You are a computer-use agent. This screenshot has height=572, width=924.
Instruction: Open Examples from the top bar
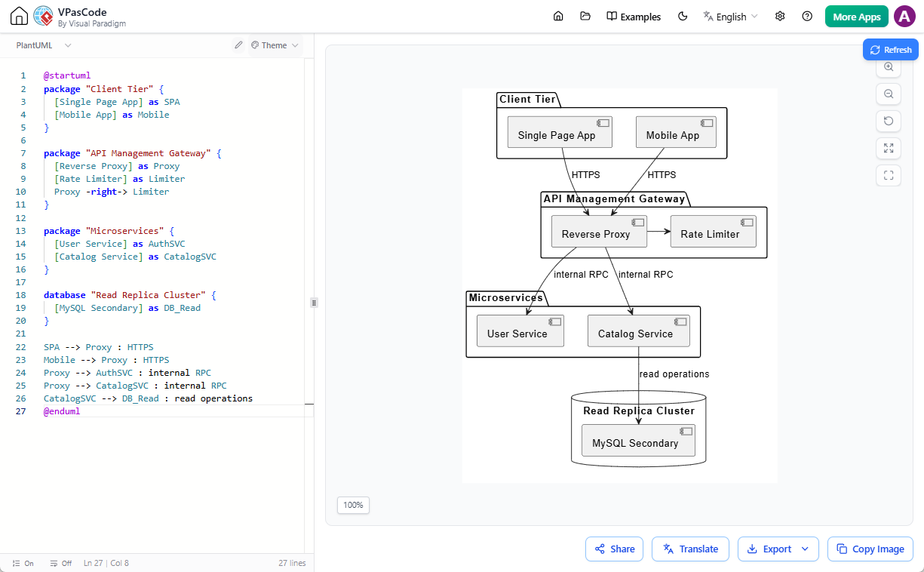pos(634,17)
